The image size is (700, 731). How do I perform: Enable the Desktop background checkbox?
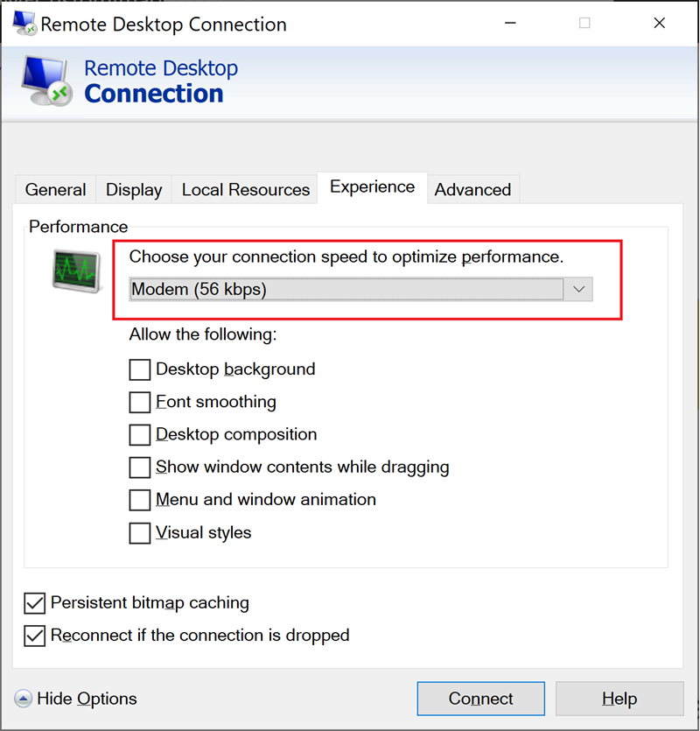click(x=139, y=369)
